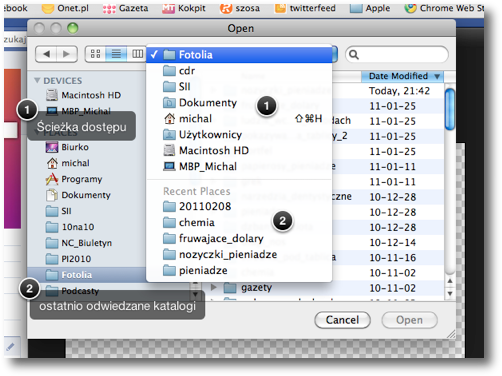Select Dokumenty in the path popup menu
502x376 pixels.
pyautogui.click(x=239, y=103)
